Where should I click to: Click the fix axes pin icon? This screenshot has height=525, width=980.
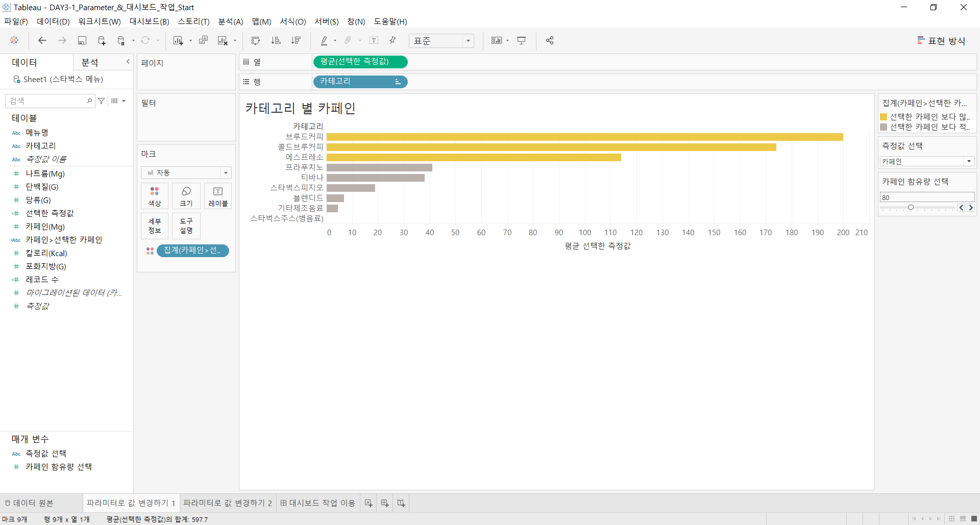click(393, 40)
